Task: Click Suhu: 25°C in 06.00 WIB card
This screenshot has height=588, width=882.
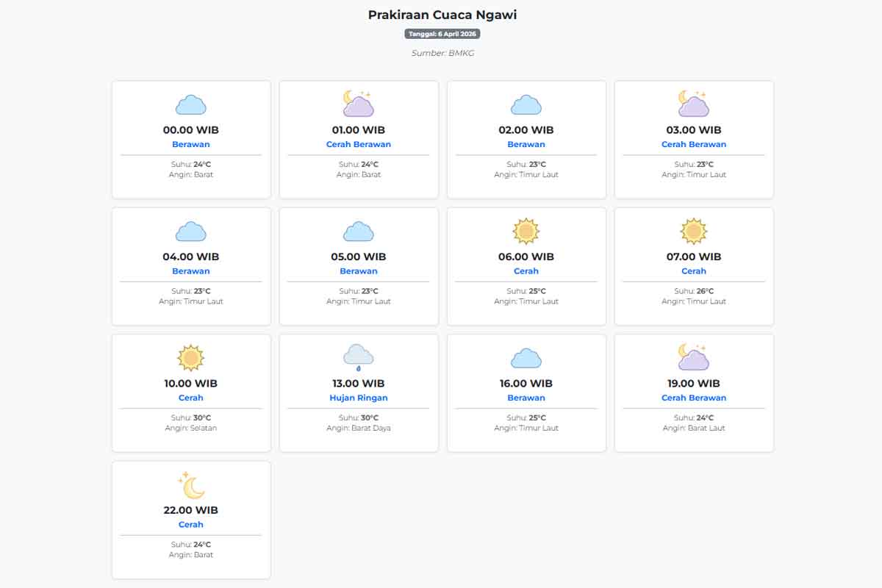Action: (526, 291)
